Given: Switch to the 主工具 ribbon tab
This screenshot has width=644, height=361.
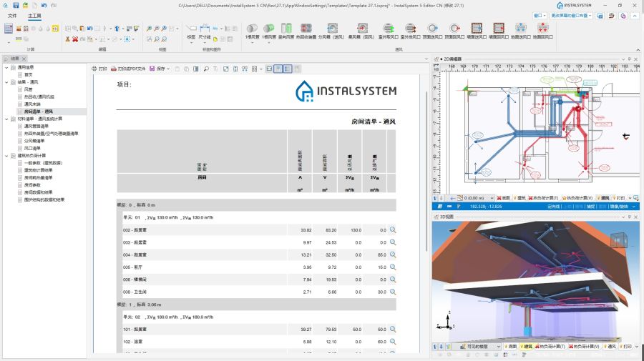Looking at the screenshot, I should click(x=34, y=15).
